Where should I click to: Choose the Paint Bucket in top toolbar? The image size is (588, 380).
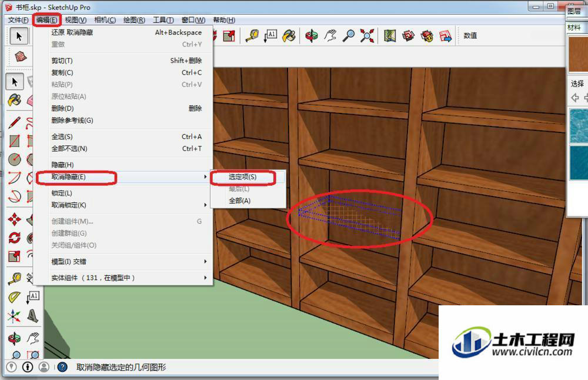(x=289, y=36)
